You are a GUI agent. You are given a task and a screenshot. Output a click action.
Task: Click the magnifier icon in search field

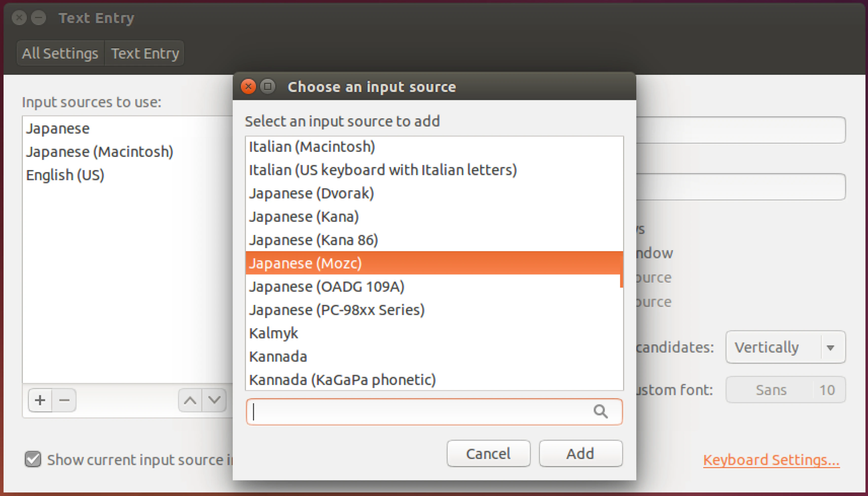(x=600, y=412)
